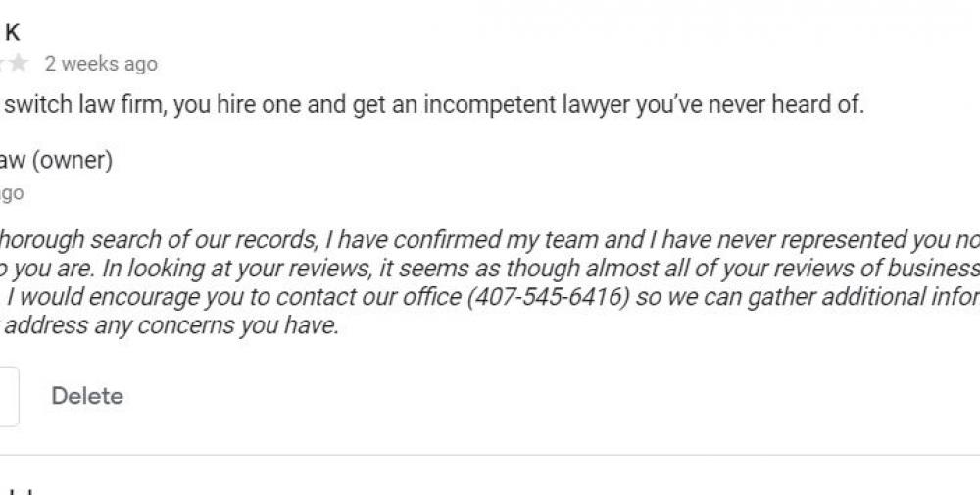This screenshot has height=495, width=980.
Task: Click the "2 weeks ago" review timestamp
Action: click(x=101, y=65)
